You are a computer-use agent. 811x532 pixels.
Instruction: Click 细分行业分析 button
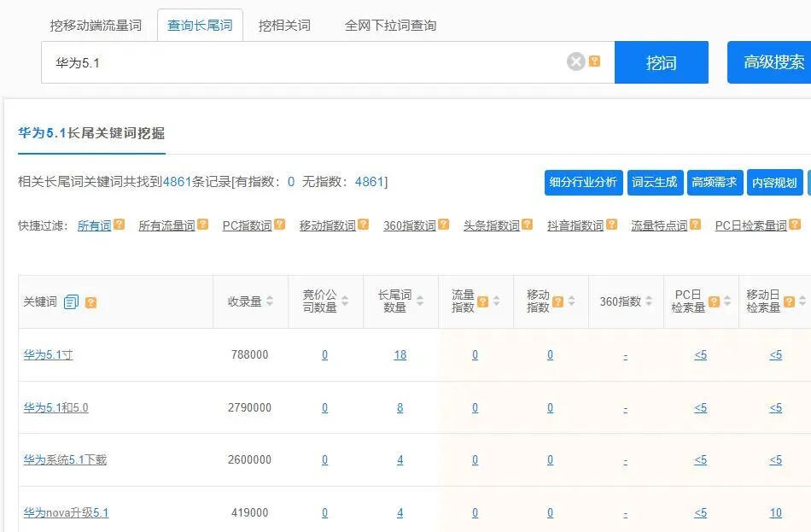coord(583,182)
